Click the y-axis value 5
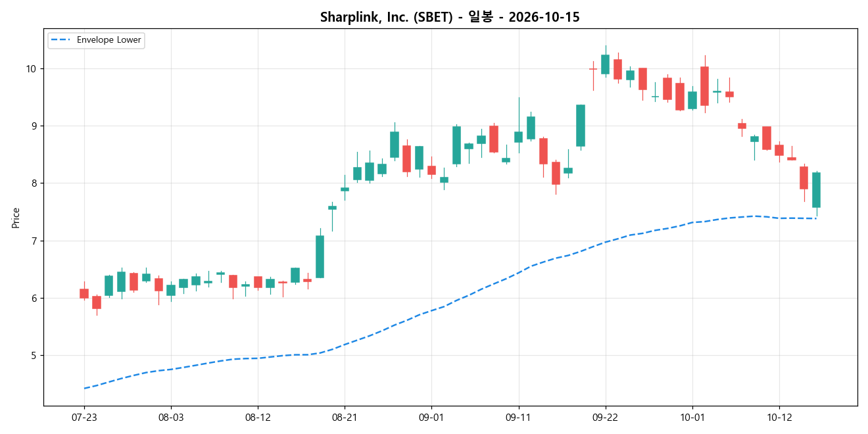The image size is (868, 434). click(34, 356)
